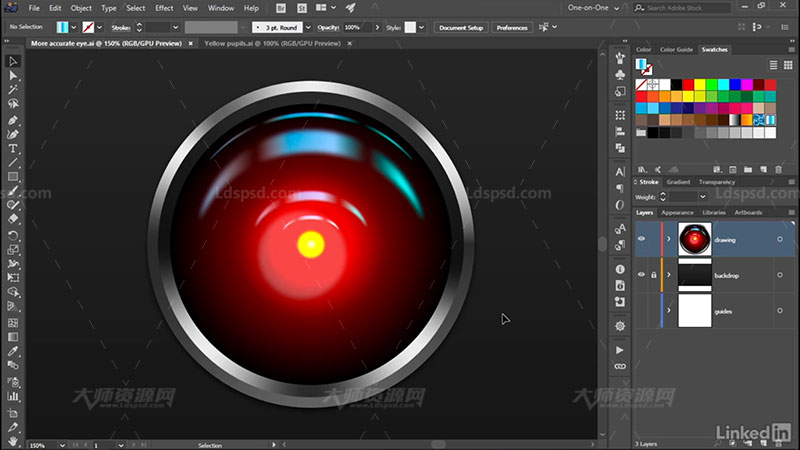Switch to the Appearance tab

coord(677,212)
